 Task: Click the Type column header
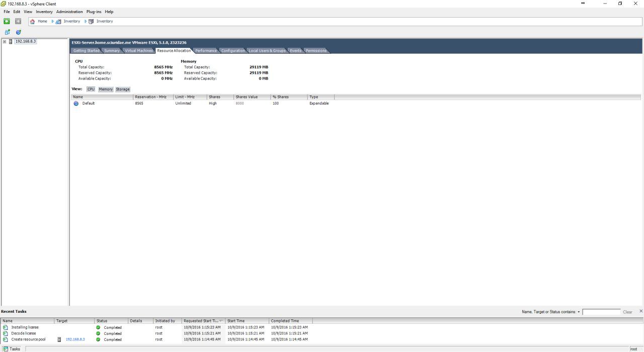click(x=321, y=97)
